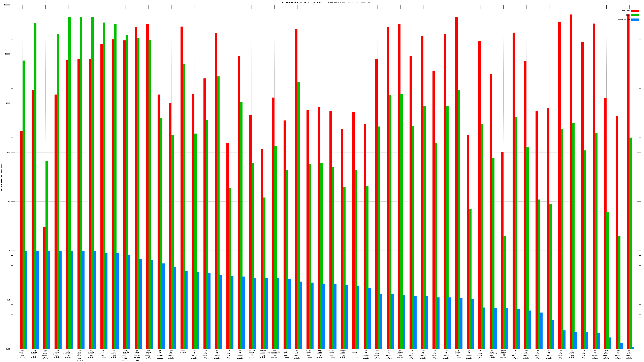
Task: Click the 'none origin' x-axis label
Action: click(x=183, y=352)
